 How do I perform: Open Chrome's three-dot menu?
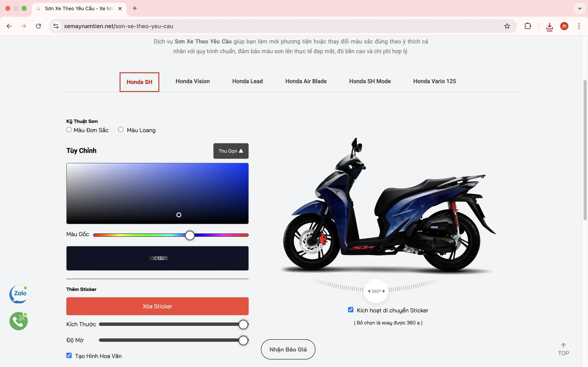[x=579, y=26]
